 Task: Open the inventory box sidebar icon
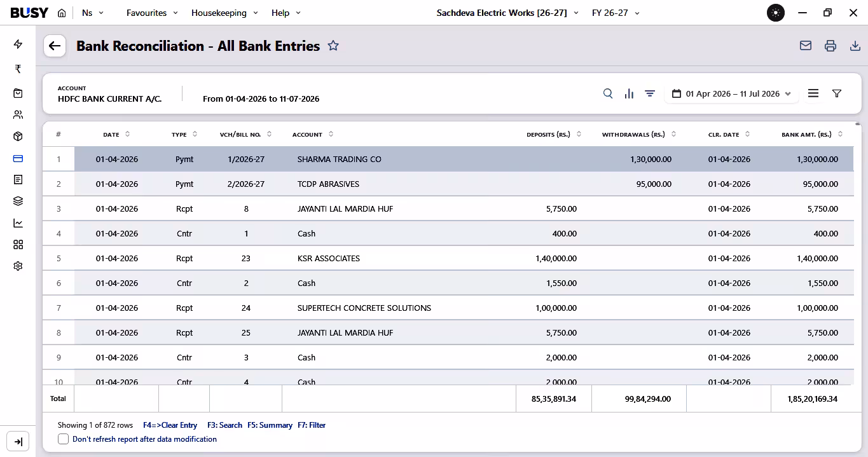(x=18, y=137)
